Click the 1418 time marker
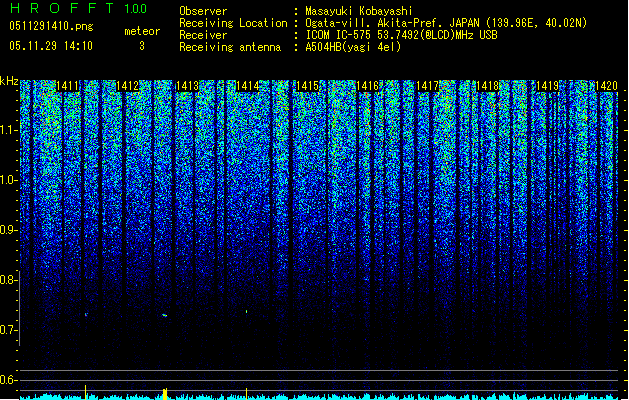Screen dimensions: 629x400 487,86
